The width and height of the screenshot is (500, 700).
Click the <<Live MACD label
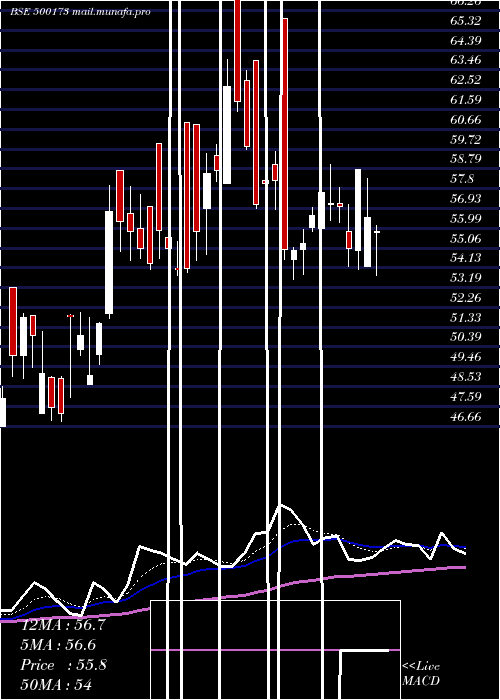421,674
